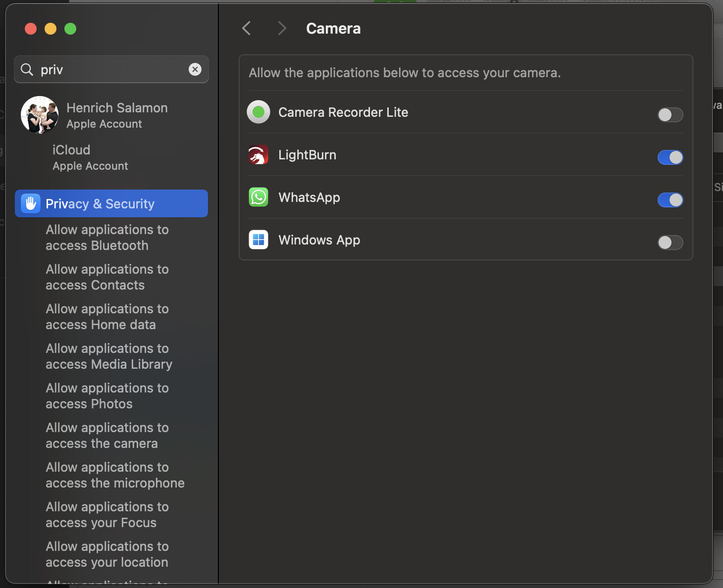Click the Camera Recorder Lite app icon
This screenshot has height=588, width=723.
click(x=258, y=112)
